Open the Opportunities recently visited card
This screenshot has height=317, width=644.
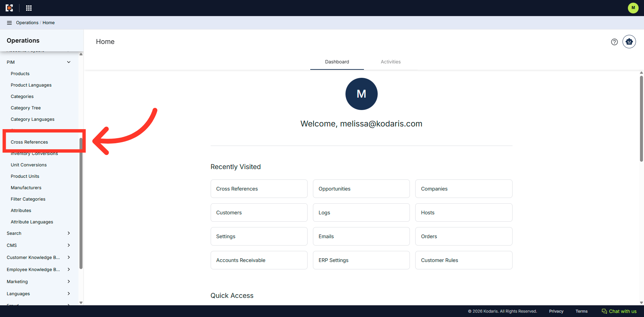[361, 189]
